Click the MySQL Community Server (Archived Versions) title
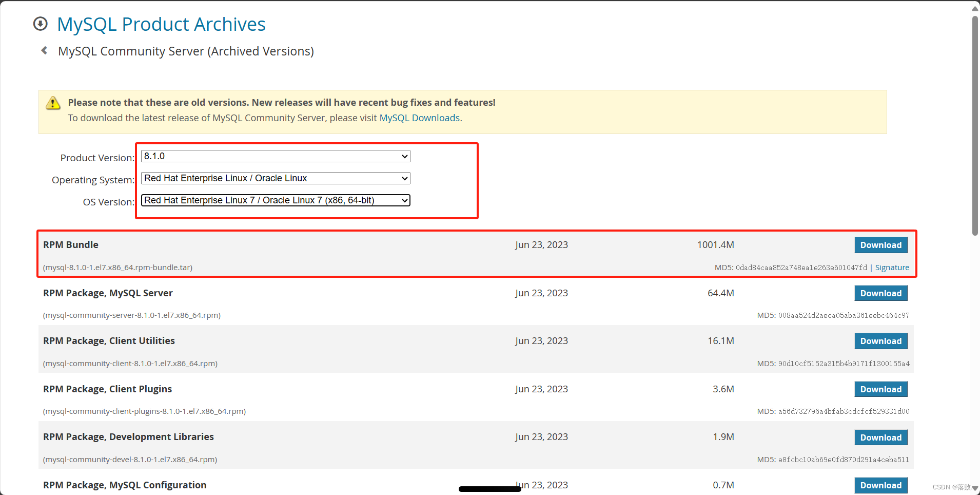Image resolution: width=980 pixels, height=495 pixels. pyautogui.click(x=186, y=51)
